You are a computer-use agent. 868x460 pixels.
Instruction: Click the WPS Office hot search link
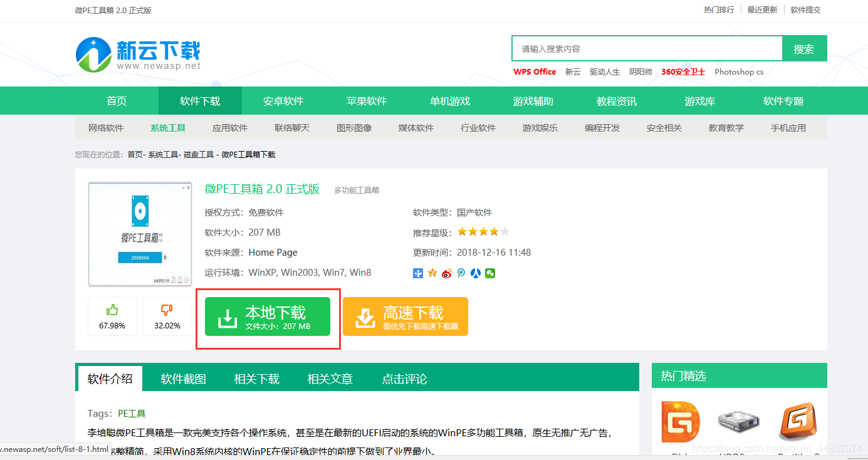[x=535, y=72]
